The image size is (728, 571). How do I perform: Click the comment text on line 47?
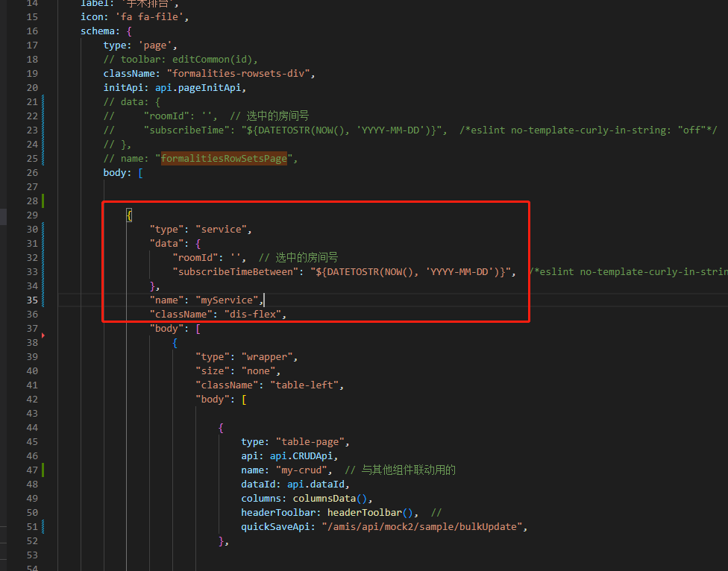coord(401,470)
